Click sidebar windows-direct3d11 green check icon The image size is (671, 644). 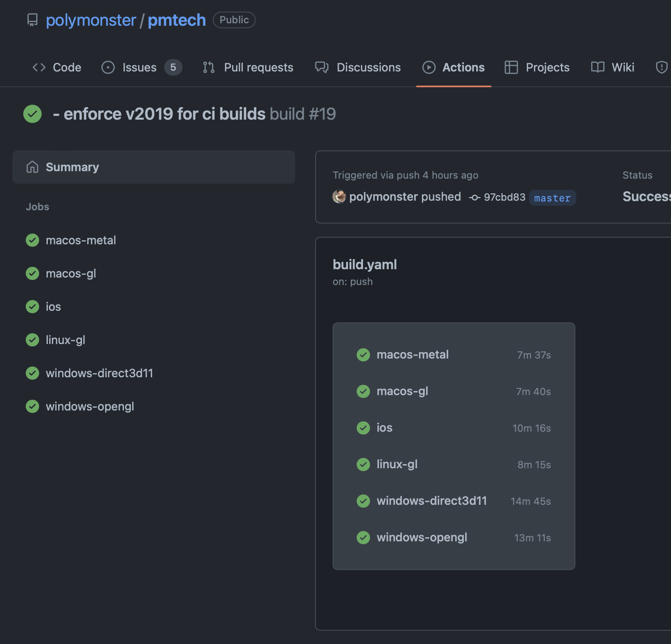[x=32, y=373]
